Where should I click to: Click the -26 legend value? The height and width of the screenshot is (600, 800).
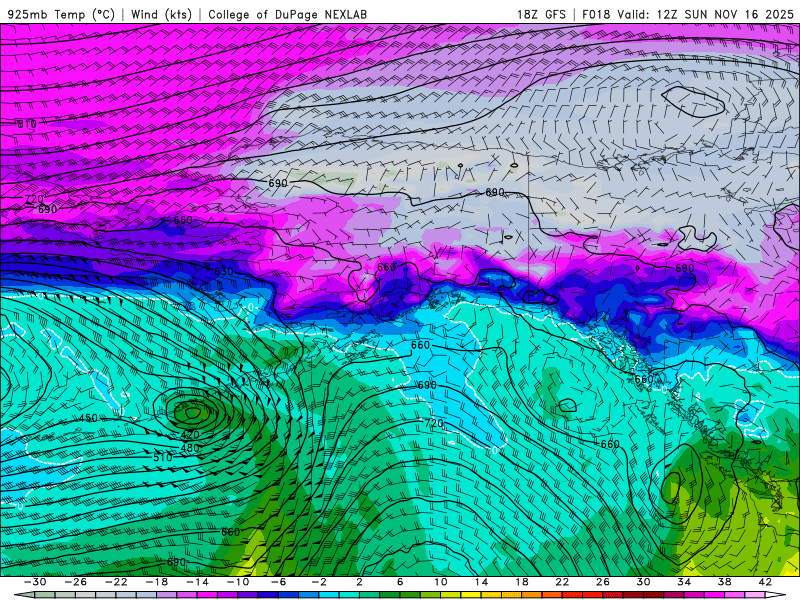coord(76,582)
